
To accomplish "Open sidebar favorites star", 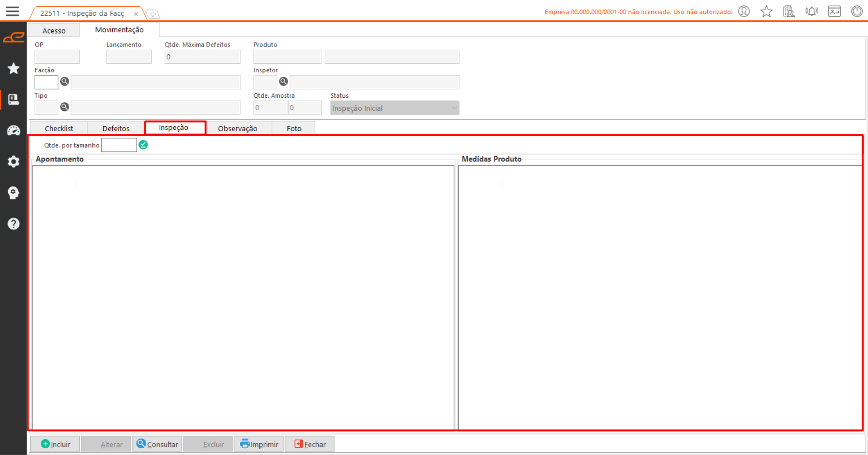I will [x=14, y=68].
